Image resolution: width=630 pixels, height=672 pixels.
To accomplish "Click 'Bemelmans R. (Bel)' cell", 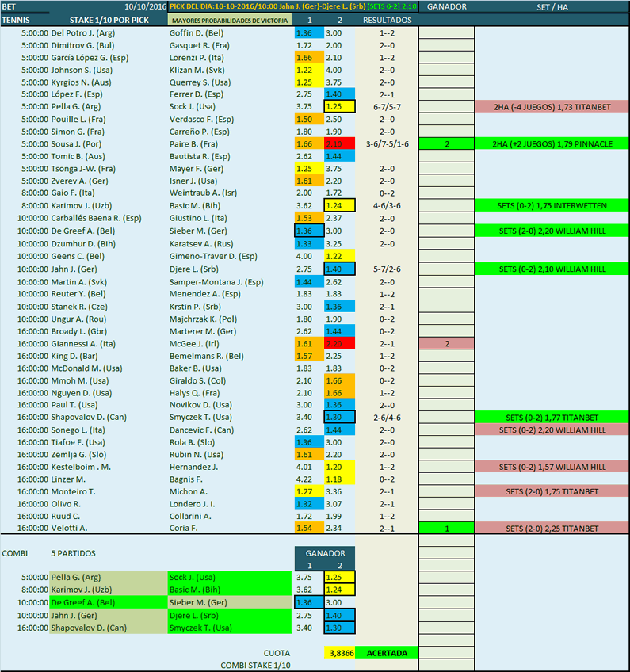I will click(206, 356).
